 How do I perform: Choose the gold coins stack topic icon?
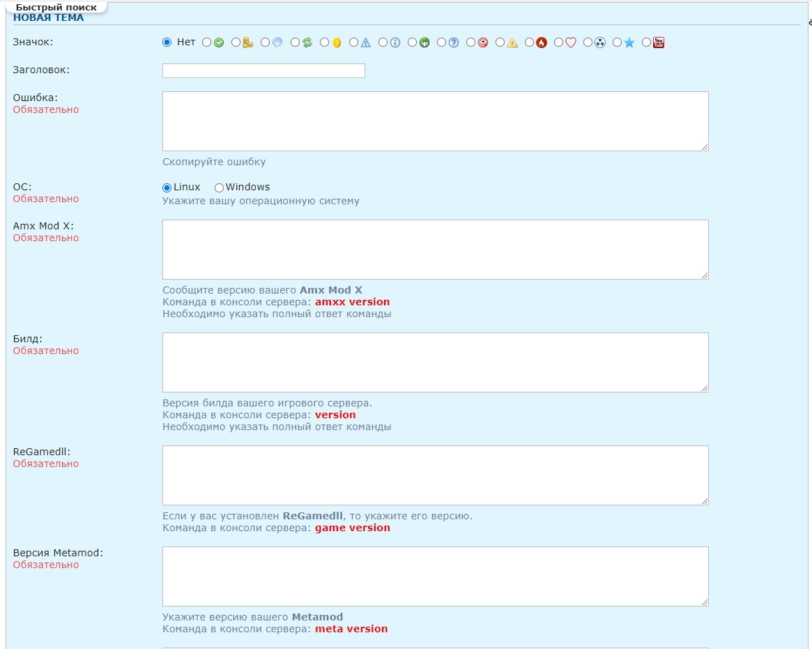point(236,43)
